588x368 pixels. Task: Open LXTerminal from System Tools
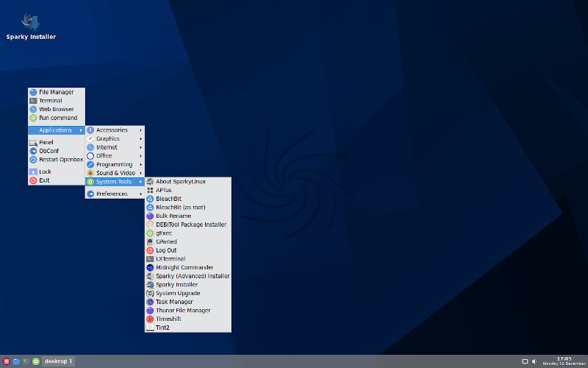188,259
